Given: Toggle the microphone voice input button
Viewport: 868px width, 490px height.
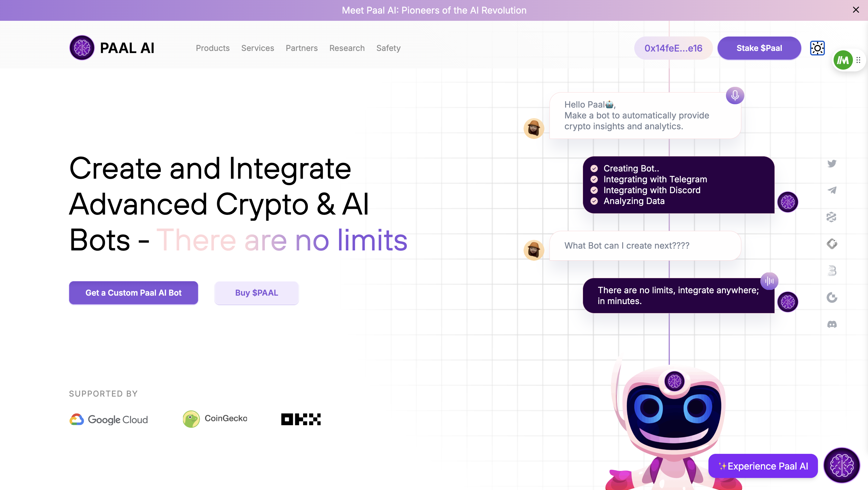Looking at the screenshot, I should coord(735,96).
